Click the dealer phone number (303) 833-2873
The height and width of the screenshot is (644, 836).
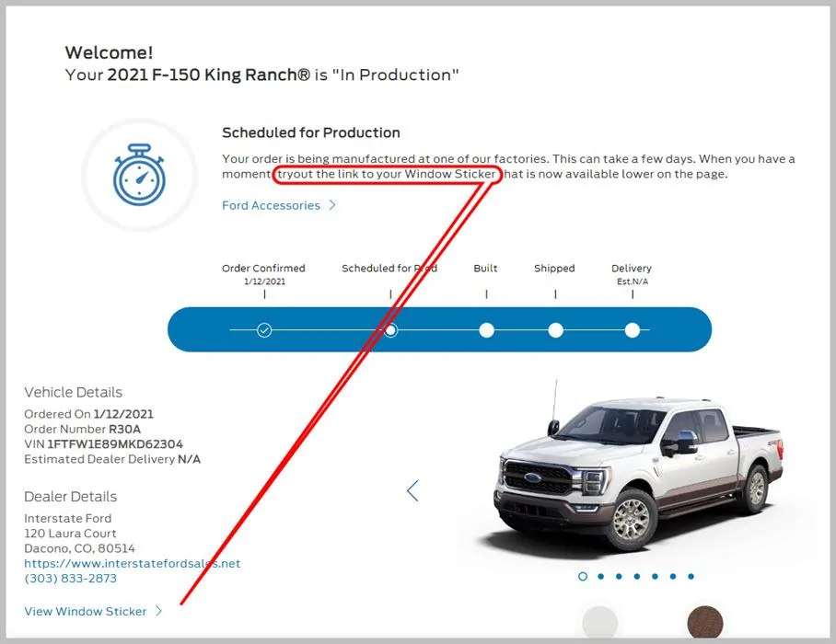(x=70, y=579)
